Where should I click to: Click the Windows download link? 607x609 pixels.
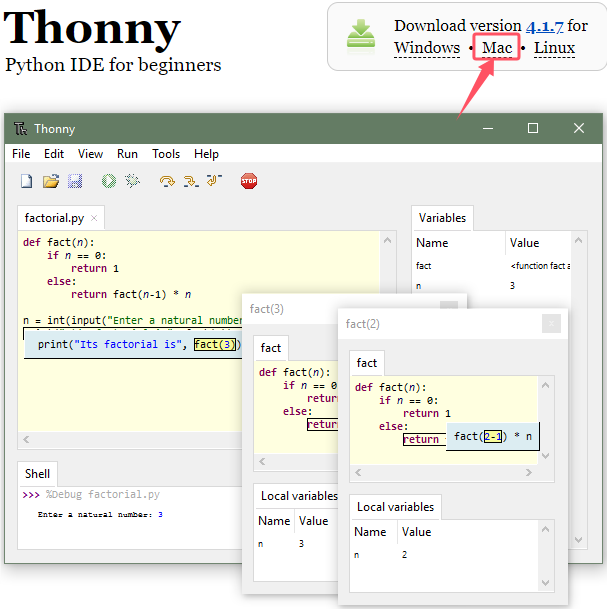click(x=427, y=48)
